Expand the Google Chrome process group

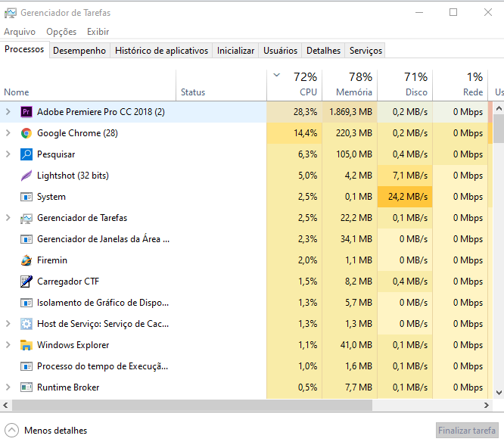point(8,133)
